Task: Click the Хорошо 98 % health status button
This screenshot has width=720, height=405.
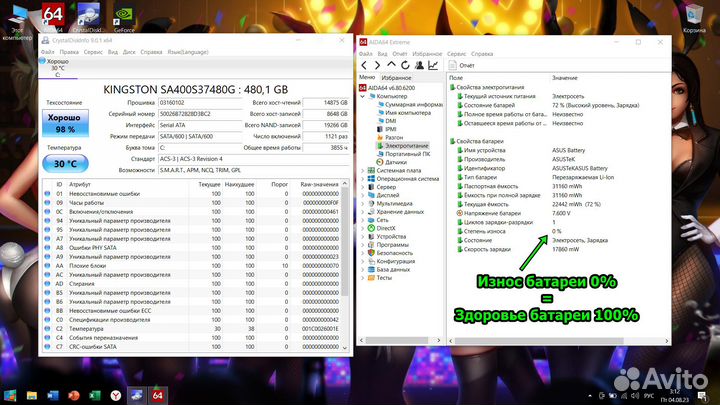Action: 65,123
